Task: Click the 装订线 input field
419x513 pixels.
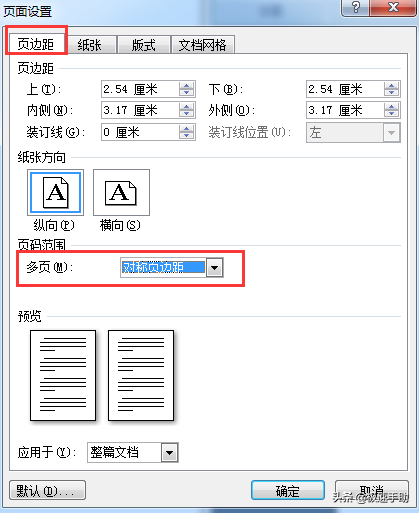Action: pyautogui.click(x=148, y=132)
